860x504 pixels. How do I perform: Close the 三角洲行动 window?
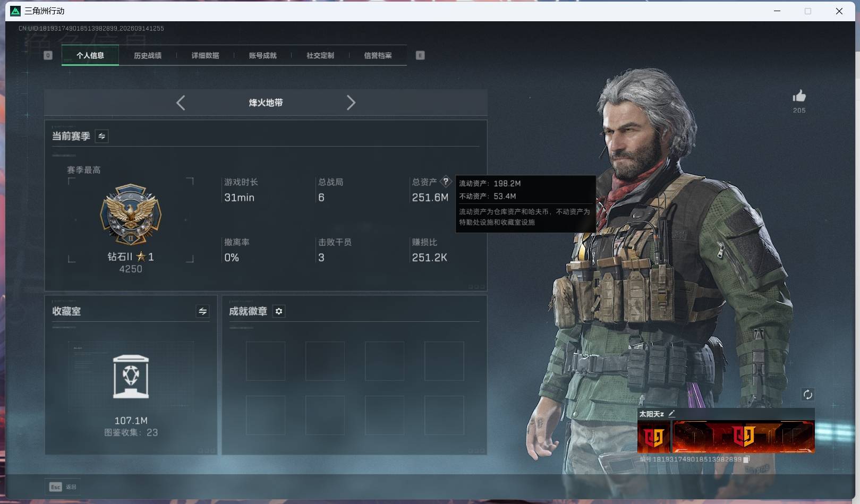coord(839,11)
